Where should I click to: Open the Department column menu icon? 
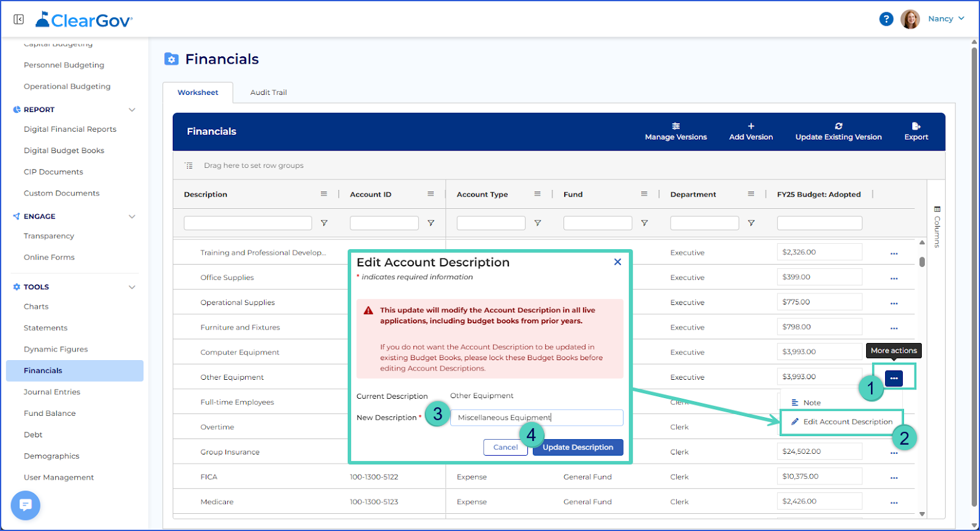click(x=751, y=194)
